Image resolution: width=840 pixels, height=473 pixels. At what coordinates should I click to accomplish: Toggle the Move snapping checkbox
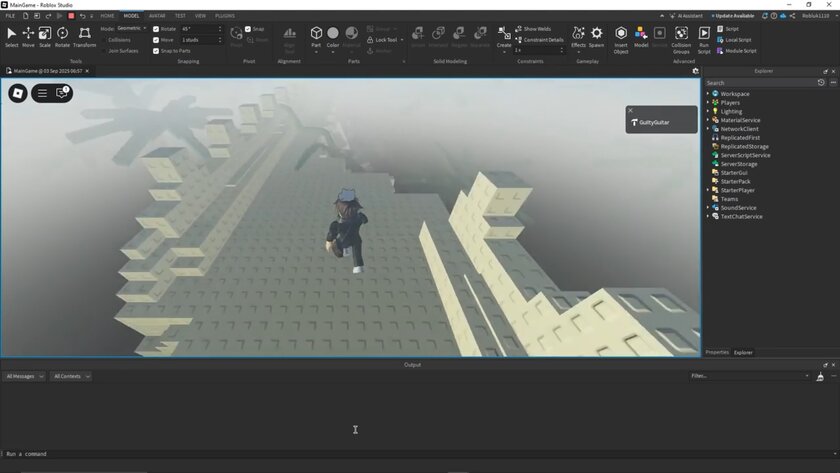click(x=156, y=40)
